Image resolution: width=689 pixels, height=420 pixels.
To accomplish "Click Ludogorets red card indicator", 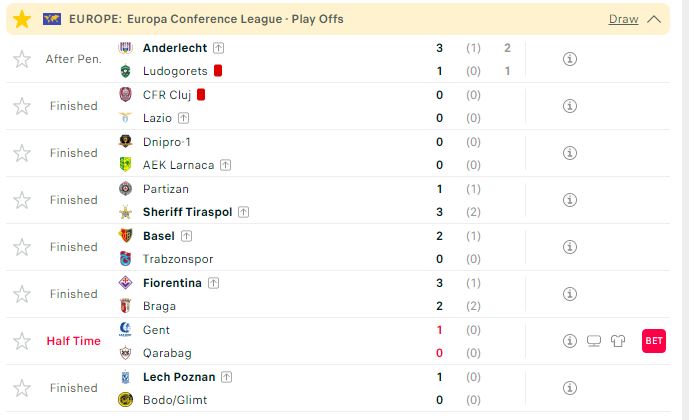I will pyautogui.click(x=218, y=71).
